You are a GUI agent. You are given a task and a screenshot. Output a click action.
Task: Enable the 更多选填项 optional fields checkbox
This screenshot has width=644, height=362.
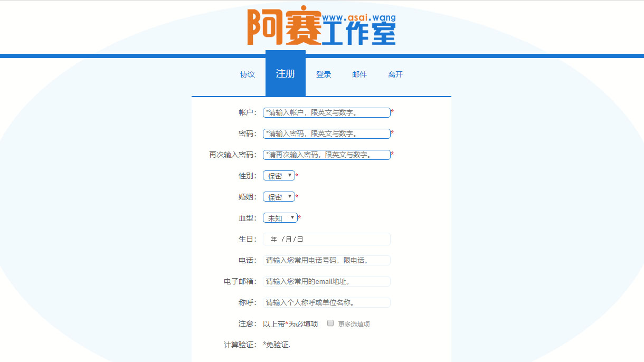[x=330, y=323]
